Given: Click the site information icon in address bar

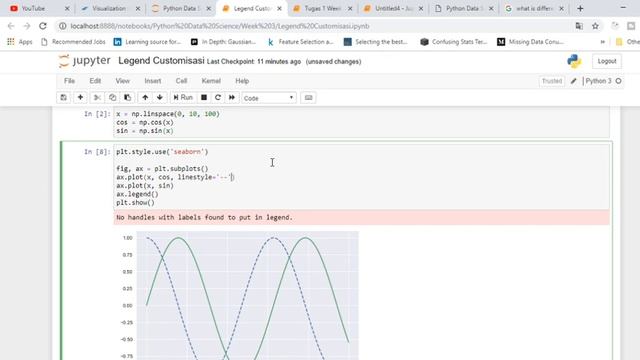Looking at the screenshot, I should point(62,26).
